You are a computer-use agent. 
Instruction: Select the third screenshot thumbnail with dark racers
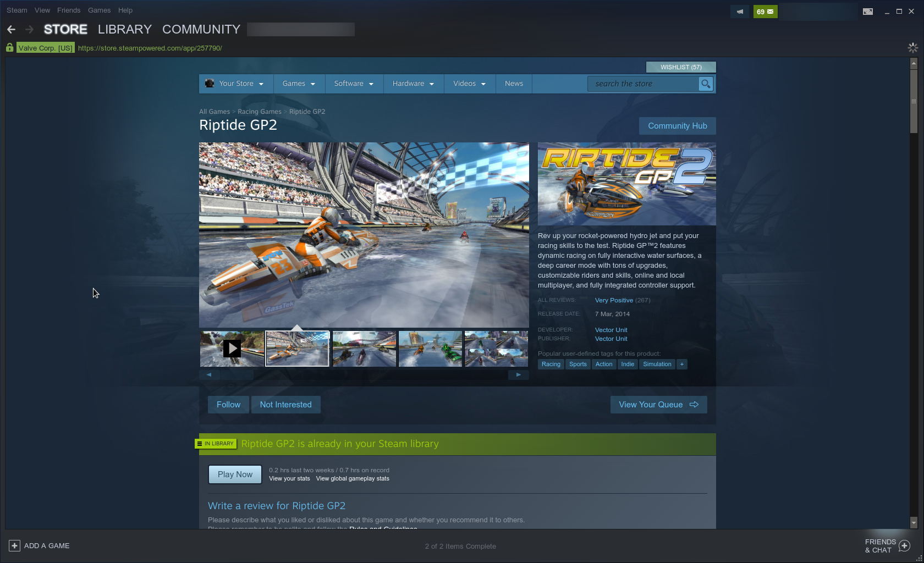[364, 349]
